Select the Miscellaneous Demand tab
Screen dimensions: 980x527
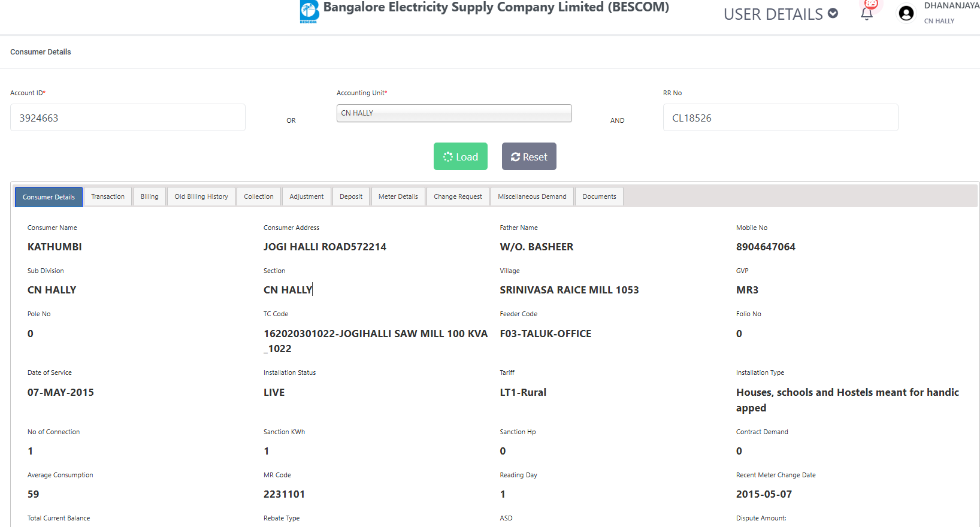coord(532,196)
